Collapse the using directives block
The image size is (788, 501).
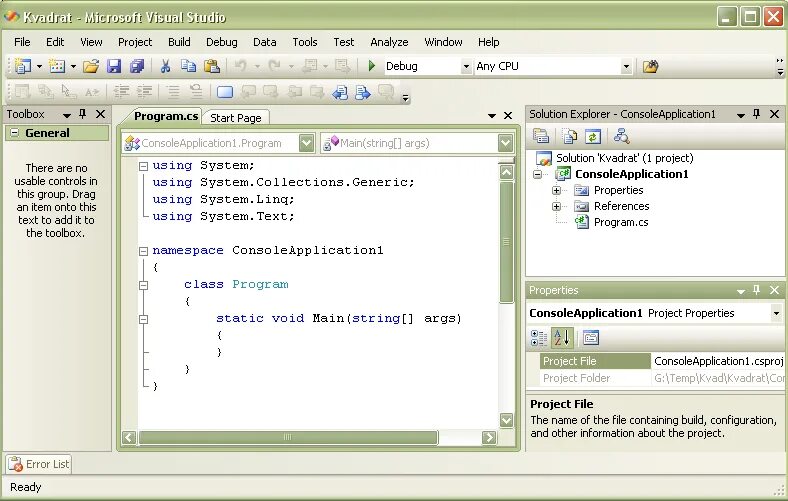coord(144,166)
